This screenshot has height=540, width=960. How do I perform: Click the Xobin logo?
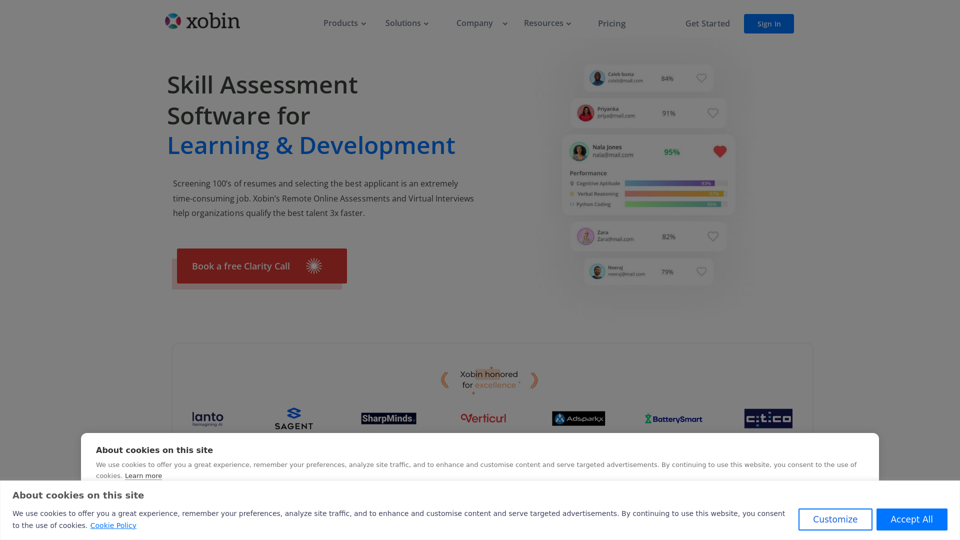(x=202, y=21)
